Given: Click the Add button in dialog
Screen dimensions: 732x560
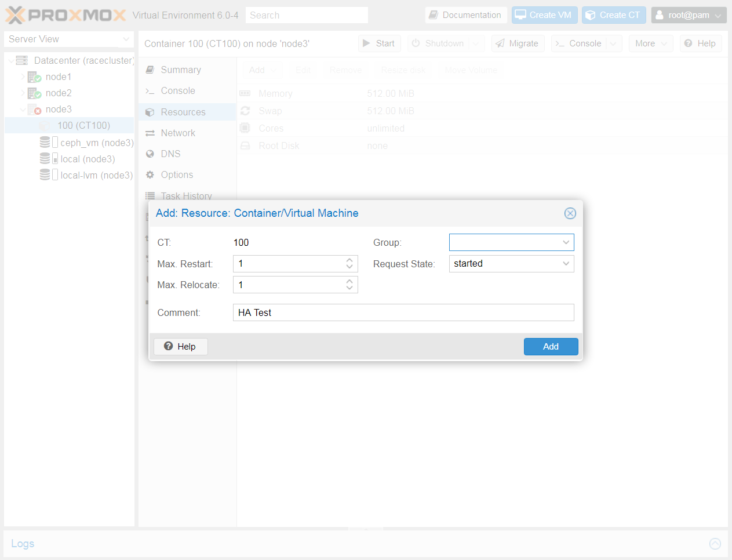Looking at the screenshot, I should [551, 347].
